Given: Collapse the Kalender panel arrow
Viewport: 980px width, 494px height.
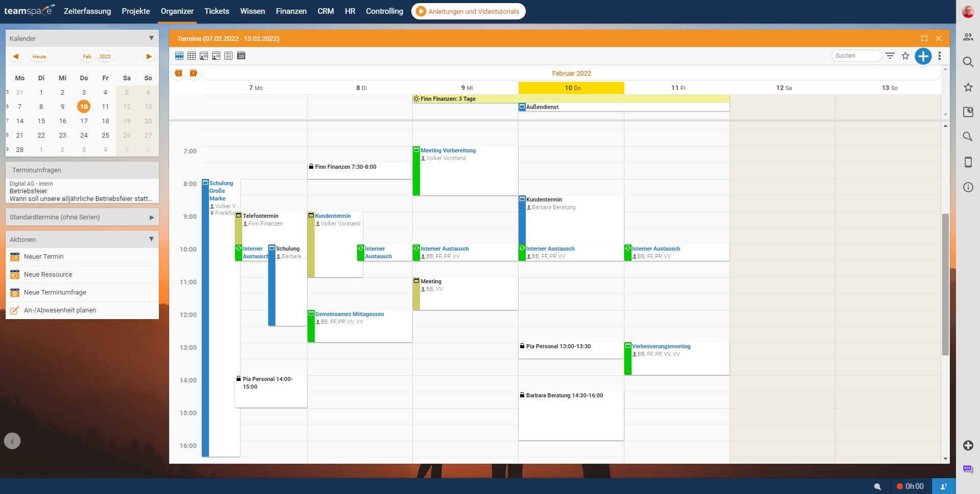Looking at the screenshot, I should 151,38.
